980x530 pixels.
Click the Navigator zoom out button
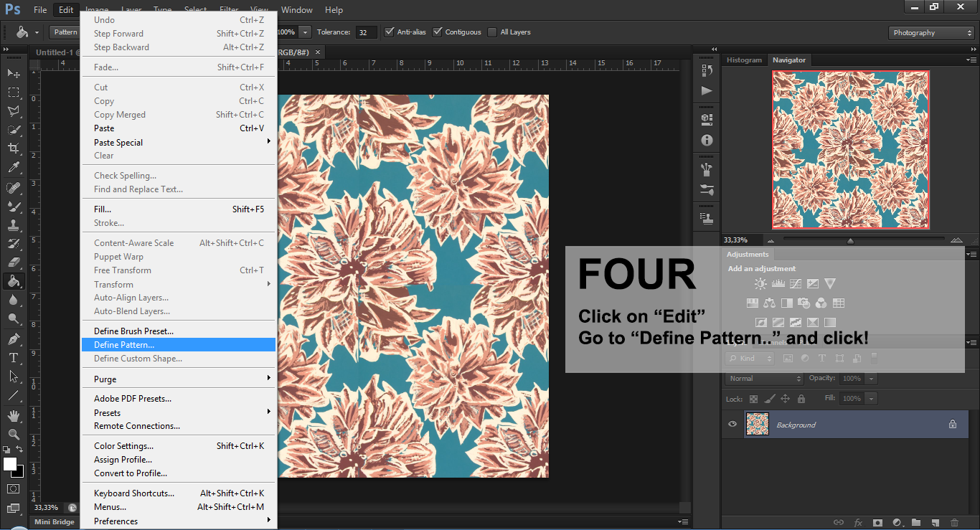coord(771,241)
